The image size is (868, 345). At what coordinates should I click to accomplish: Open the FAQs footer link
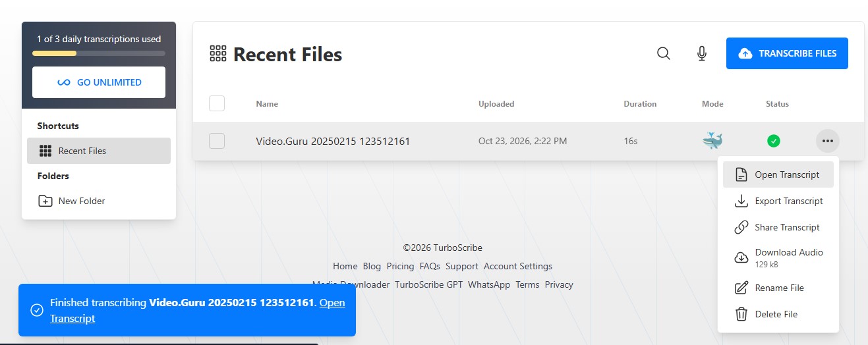coord(430,266)
